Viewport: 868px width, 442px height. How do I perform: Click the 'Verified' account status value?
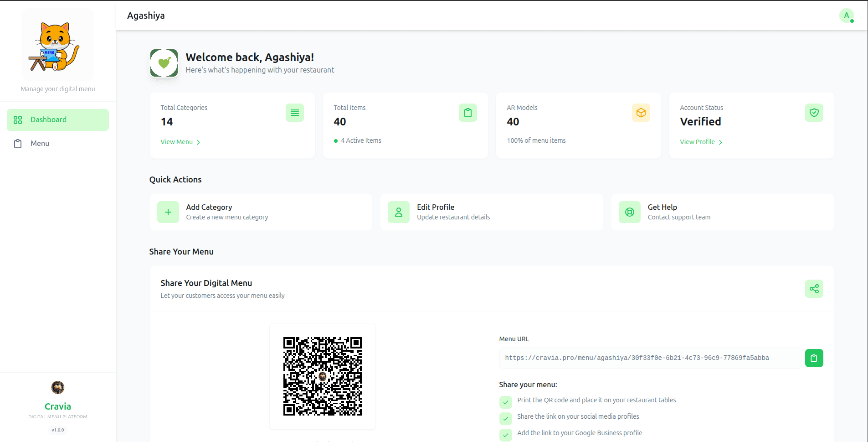[x=700, y=122]
